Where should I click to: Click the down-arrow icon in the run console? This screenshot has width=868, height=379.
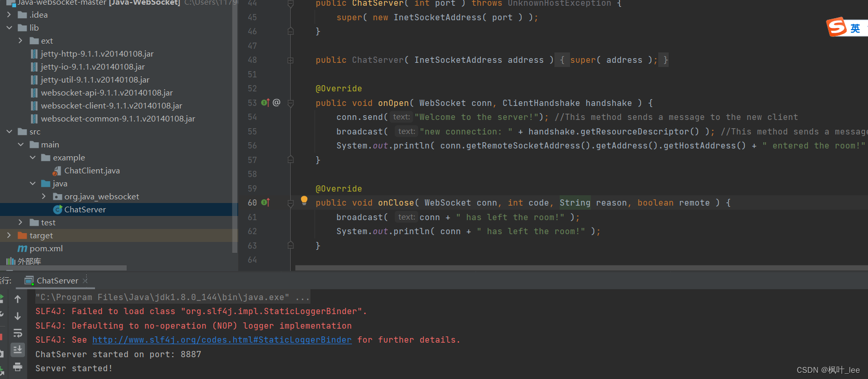18,316
